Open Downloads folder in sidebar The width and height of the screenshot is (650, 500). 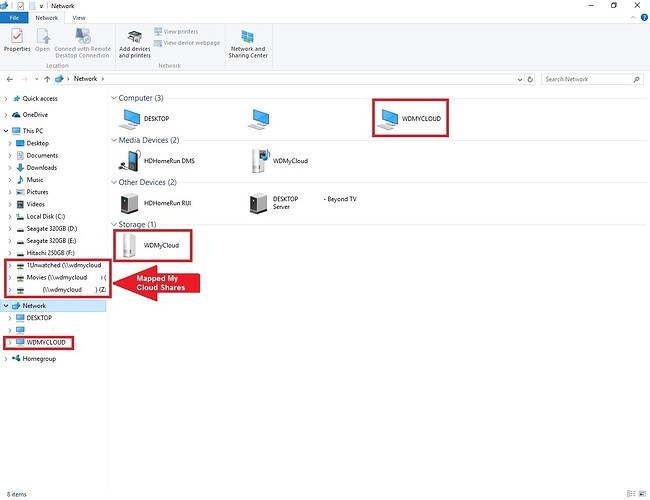click(36, 167)
